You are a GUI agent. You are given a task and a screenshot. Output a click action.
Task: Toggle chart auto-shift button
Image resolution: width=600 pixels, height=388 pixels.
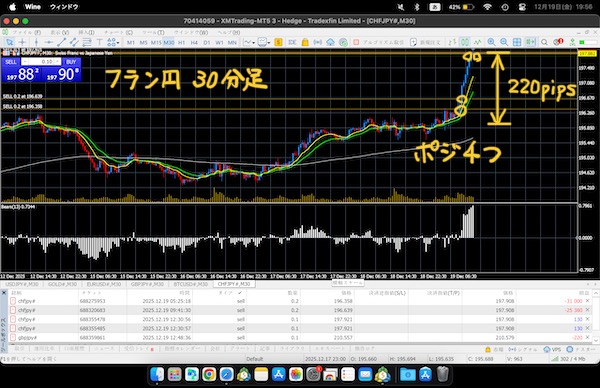[530, 42]
